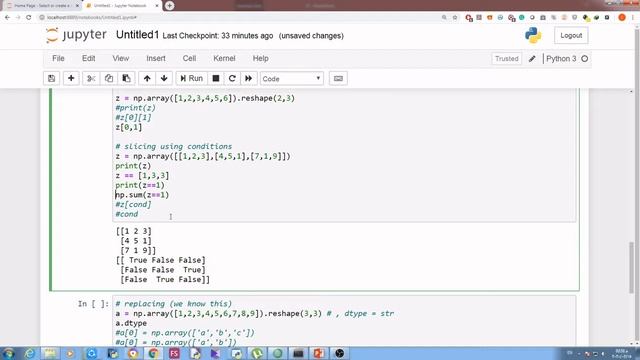This screenshot has height=360, width=640.
Task: Insert a cell below with the plus icon
Action: 71,78
